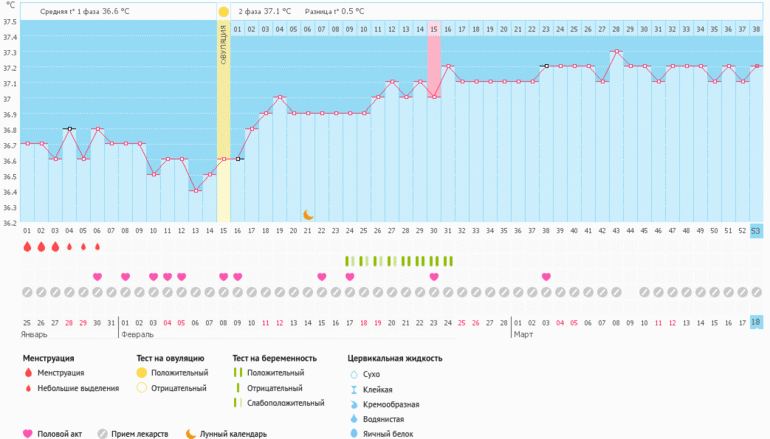770x439 pixels.
Task: Click the Тест на беременность legend heading
Action: tap(274, 357)
